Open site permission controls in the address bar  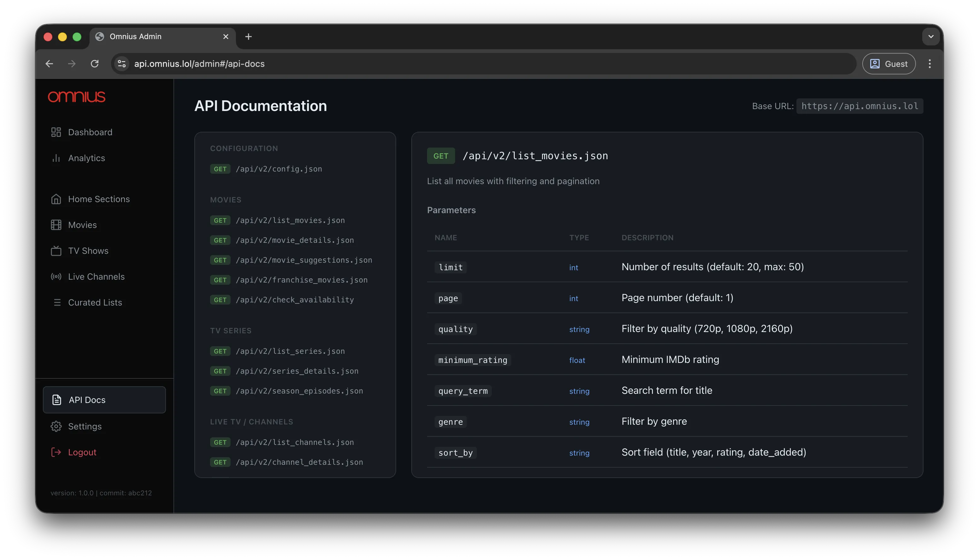coord(121,64)
